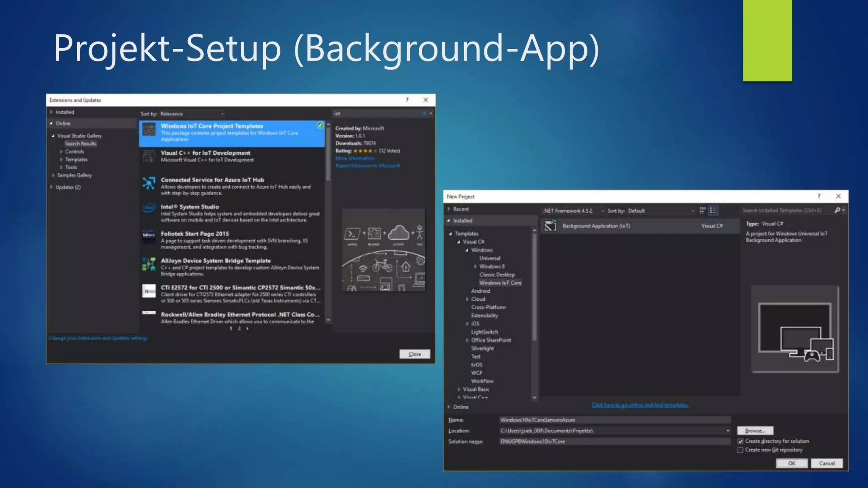The width and height of the screenshot is (868, 488).
Task: Switch New Project list to small icons view
Action: (713, 210)
